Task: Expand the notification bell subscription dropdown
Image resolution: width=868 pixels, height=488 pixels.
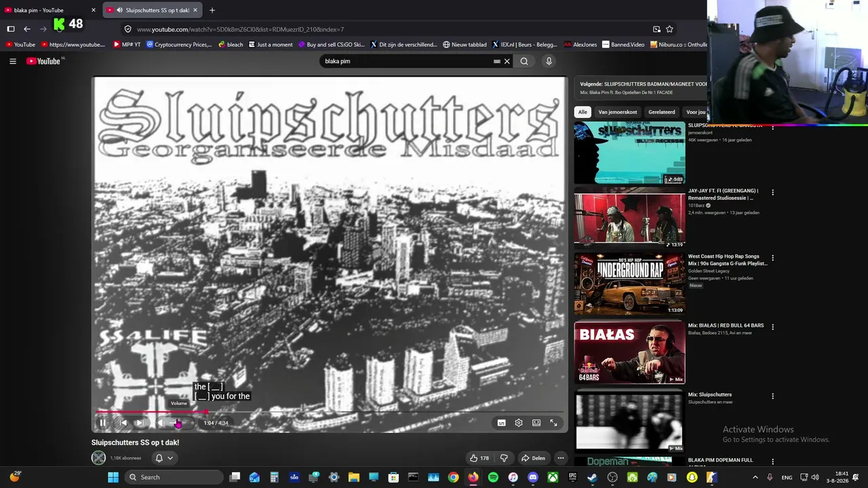Action: click(x=164, y=458)
